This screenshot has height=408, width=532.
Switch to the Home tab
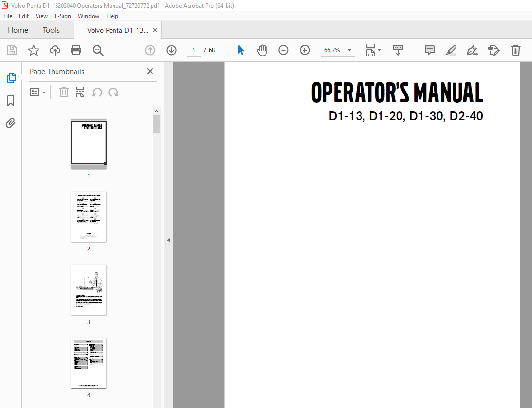(18, 30)
